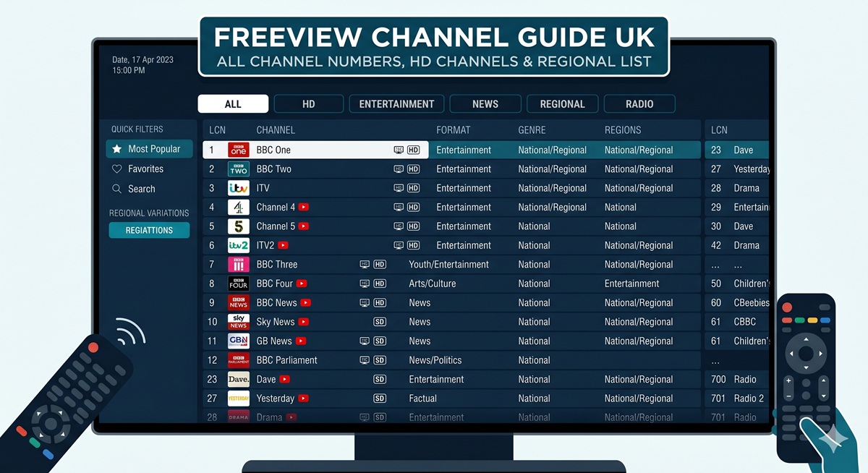The height and width of the screenshot is (473, 868).
Task: Click Arts/Culture in BBC Four row
Action: pyautogui.click(x=433, y=284)
